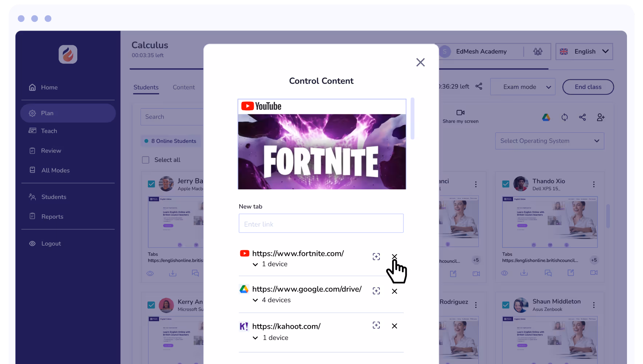Click the Google Drive toolbar icon
The height and width of the screenshot is (364, 643).
pos(546,118)
